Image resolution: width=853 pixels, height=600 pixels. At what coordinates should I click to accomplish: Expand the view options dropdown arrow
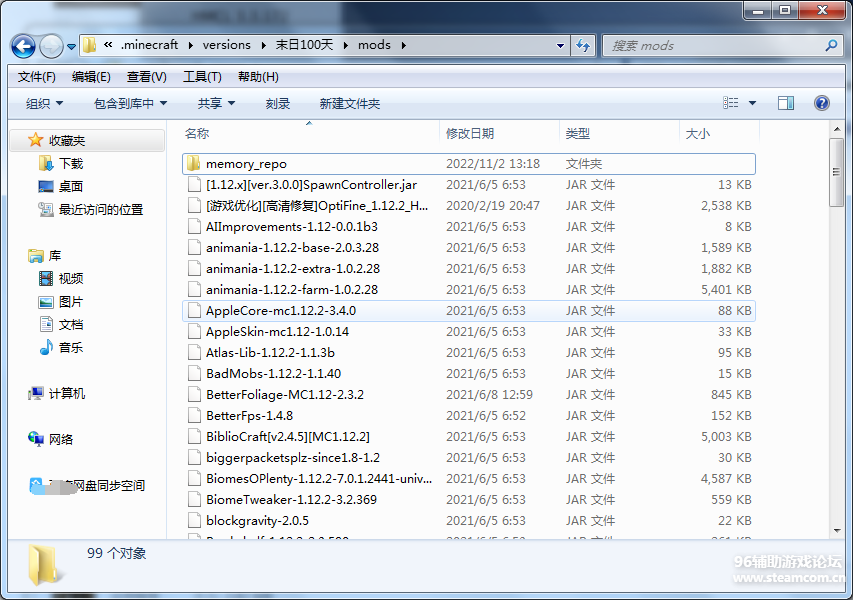pyautogui.click(x=753, y=103)
